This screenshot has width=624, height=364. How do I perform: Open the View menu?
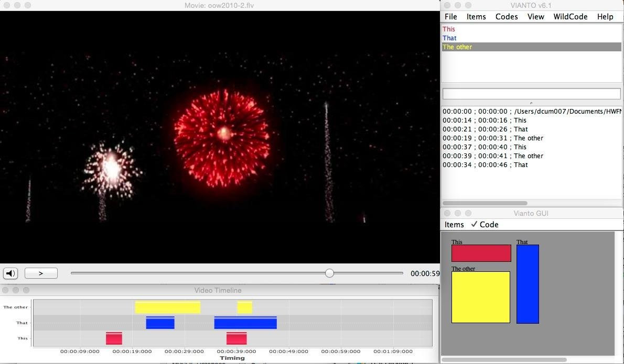pos(536,17)
